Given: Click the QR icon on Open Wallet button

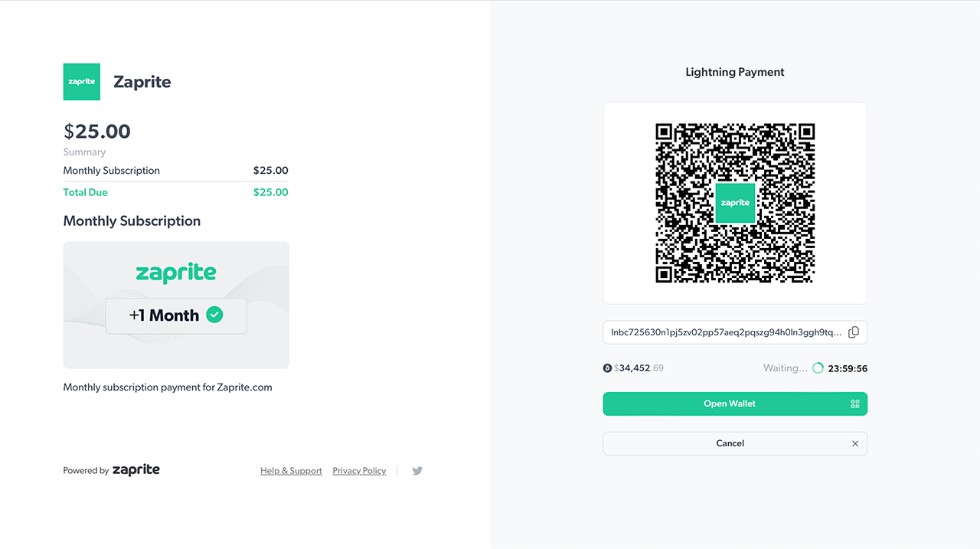Looking at the screenshot, I should point(855,404).
